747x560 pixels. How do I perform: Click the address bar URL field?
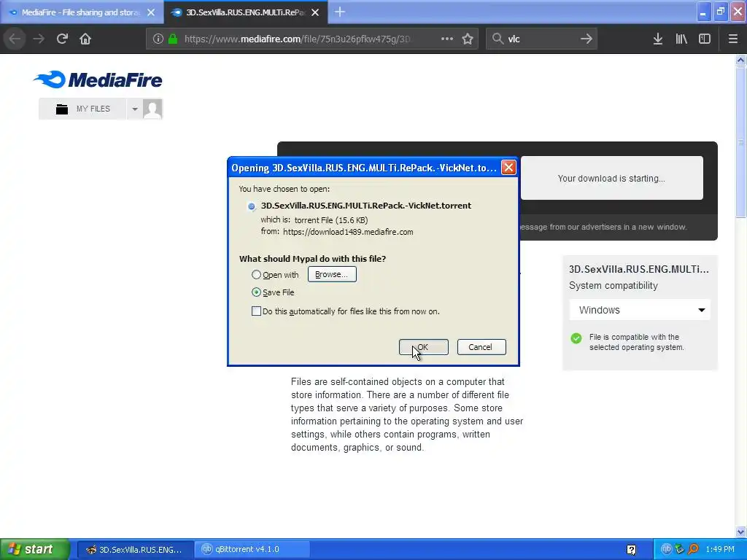(298, 39)
